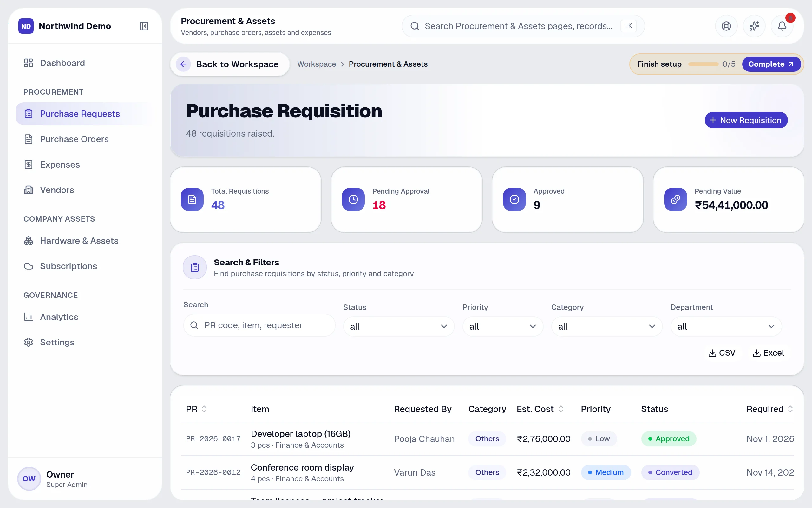The image size is (812, 508).
Task: Click the Approved checkmark icon
Action: (x=514, y=199)
